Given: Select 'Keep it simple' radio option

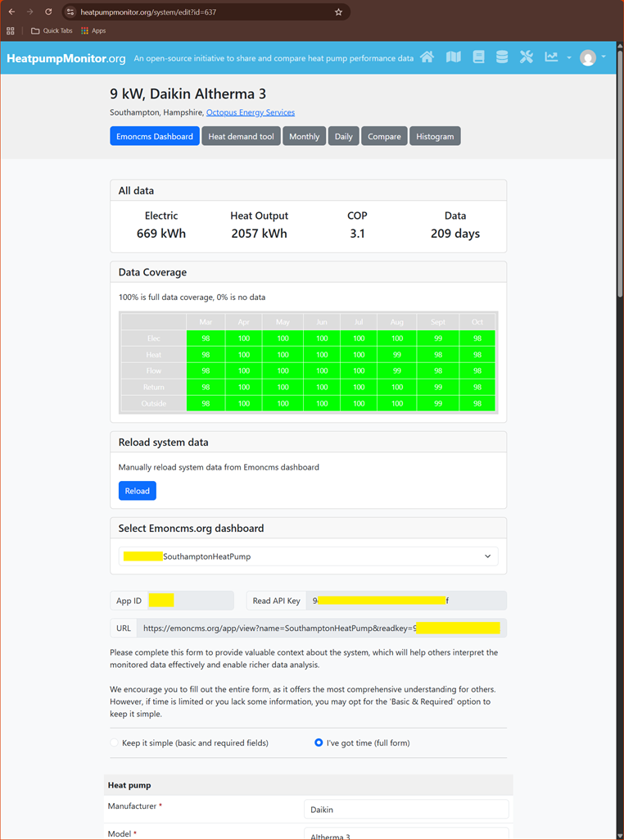Looking at the screenshot, I should [115, 742].
